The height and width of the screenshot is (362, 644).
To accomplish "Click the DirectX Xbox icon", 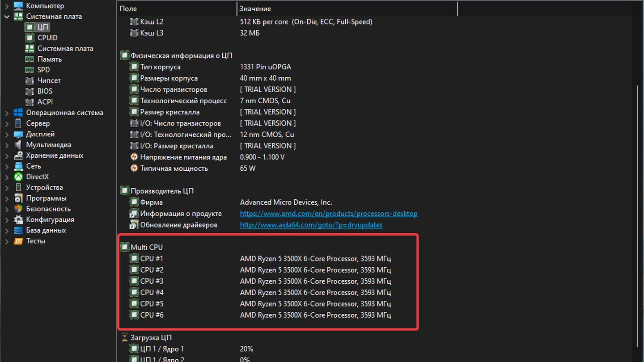I will (x=18, y=177).
